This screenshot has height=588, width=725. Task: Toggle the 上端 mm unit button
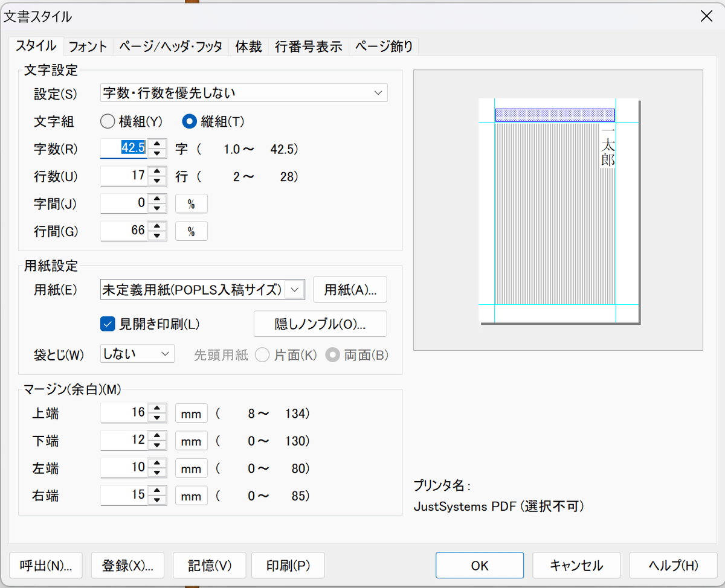coord(192,414)
